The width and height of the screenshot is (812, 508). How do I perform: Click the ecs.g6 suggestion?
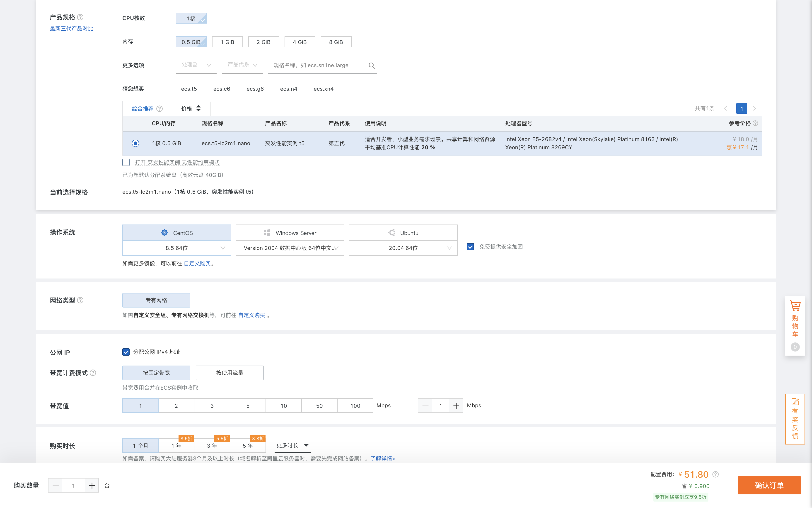(x=255, y=89)
